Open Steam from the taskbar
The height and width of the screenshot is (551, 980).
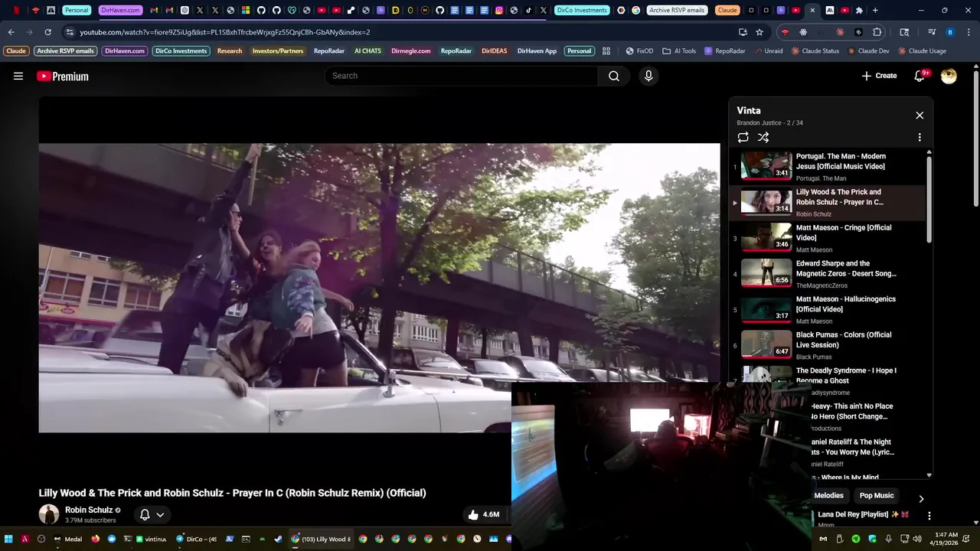(278, 539)
